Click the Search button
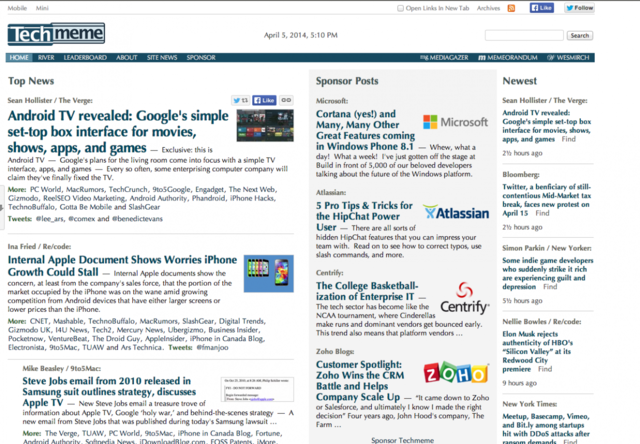 click(x=580, y=36)
